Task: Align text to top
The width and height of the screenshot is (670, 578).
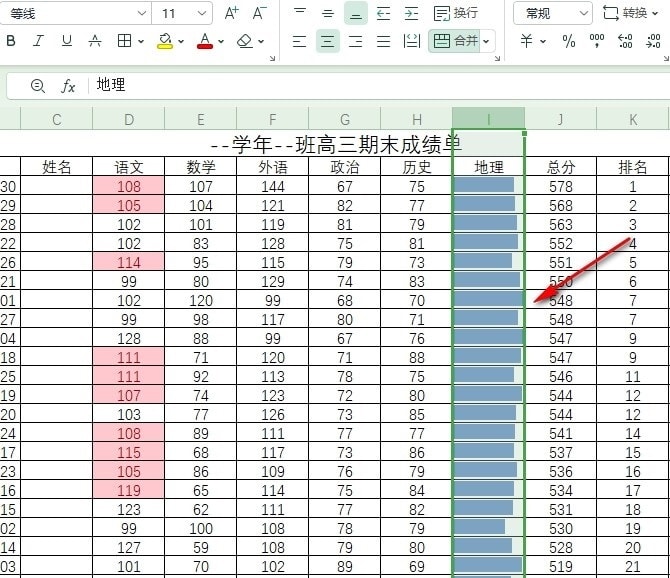Action: coord(300,13)
